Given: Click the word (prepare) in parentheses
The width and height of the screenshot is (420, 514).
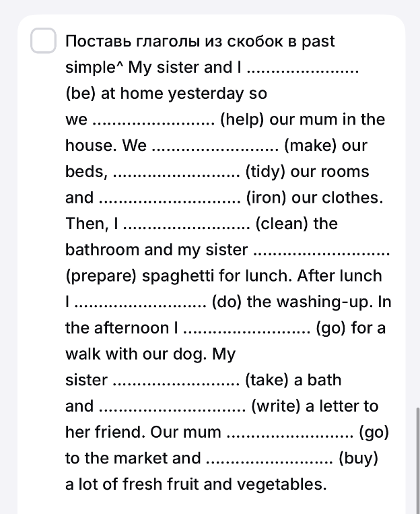Looking at the screenshot, I should [101, 276].
